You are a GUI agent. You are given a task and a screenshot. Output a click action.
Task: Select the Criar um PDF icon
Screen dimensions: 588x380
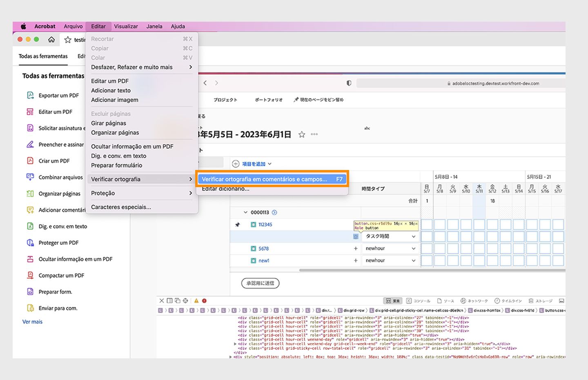click(30, 161)
